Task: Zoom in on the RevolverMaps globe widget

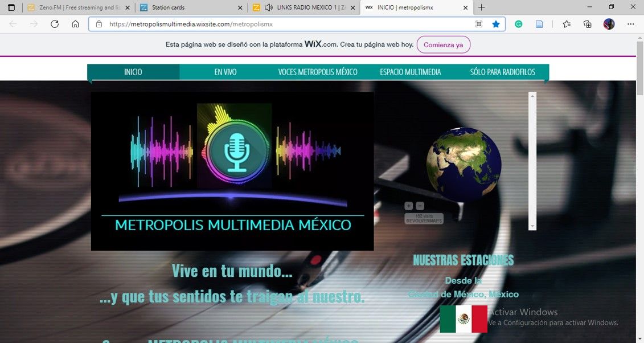Action: pyautogui.click(x=408, y=205)
